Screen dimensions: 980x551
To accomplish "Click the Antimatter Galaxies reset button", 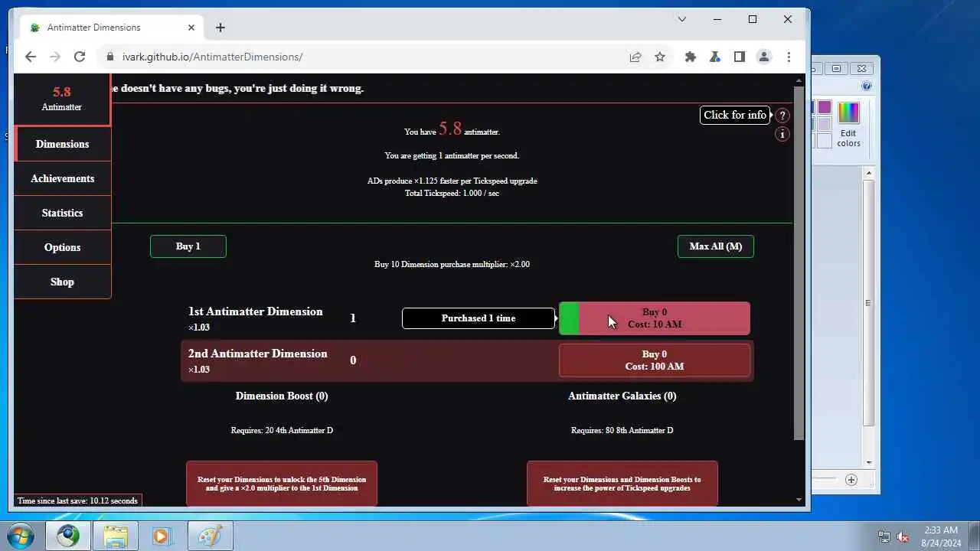I will pos(622,484).
